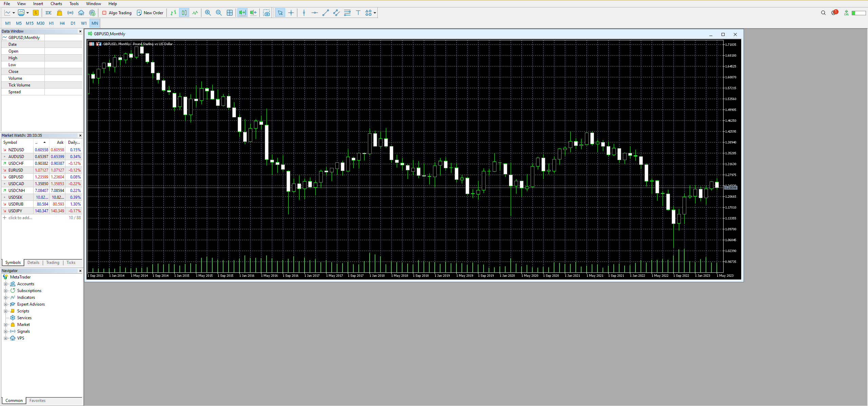Select the horizontal line draw tool
Viewport: 868px width, 406px height.
pyautogui.click(x=314, y=13)
